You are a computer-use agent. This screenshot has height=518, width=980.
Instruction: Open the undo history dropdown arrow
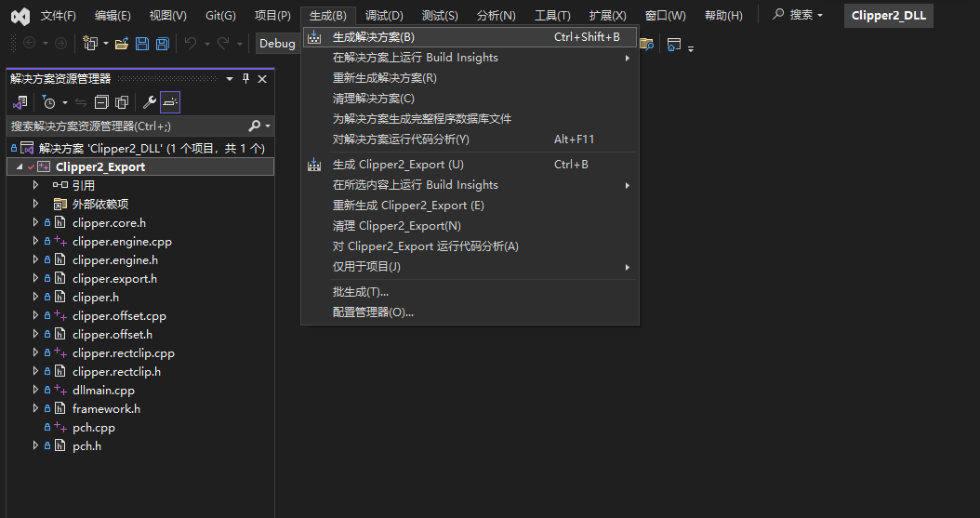(206, 44)
